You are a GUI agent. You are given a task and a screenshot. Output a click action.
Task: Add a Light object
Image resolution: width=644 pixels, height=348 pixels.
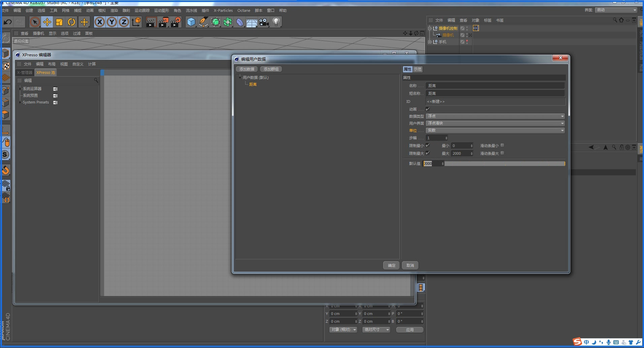coord(276,22)
